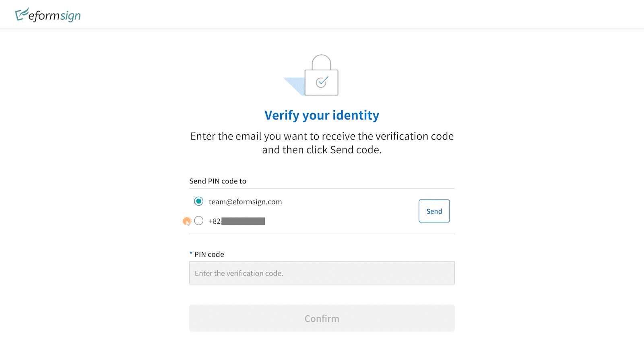Click the Verify your identity heading
Image resolution: width=644 pixels, height=362 pixels.
(322, 115)
